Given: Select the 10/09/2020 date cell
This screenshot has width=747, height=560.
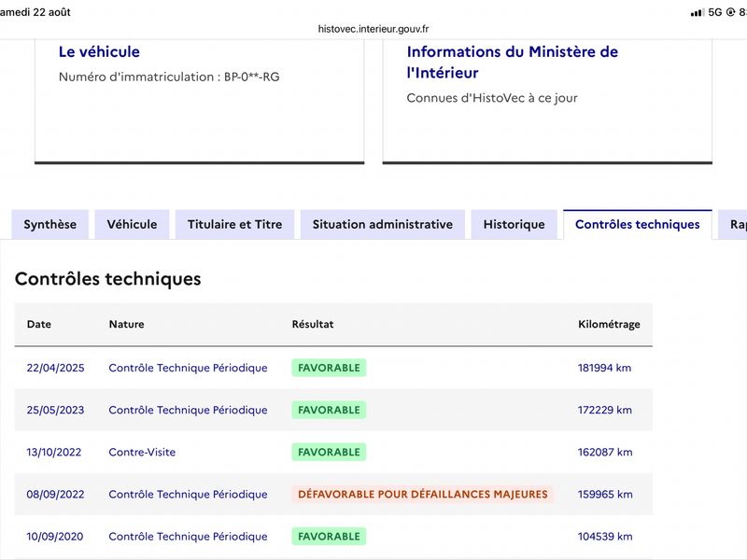Looking at the screenshot, I should click(55, 536).
